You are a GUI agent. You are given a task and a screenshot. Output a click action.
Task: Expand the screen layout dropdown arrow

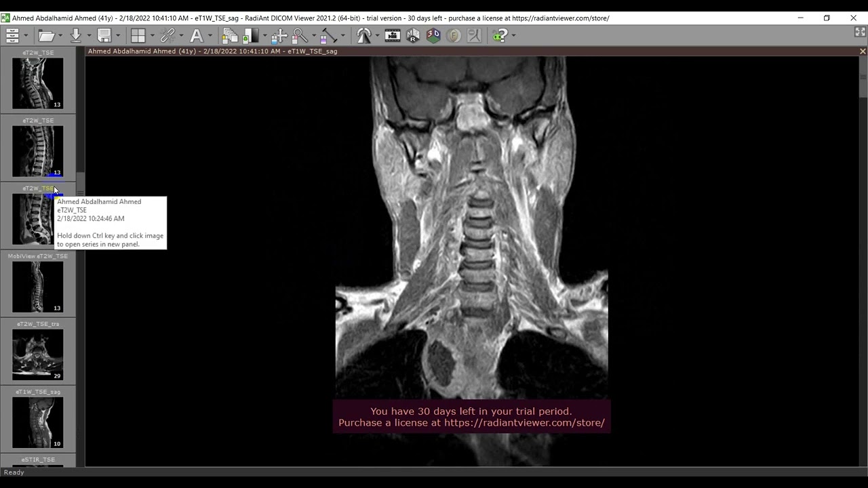[x=152, y=36]
